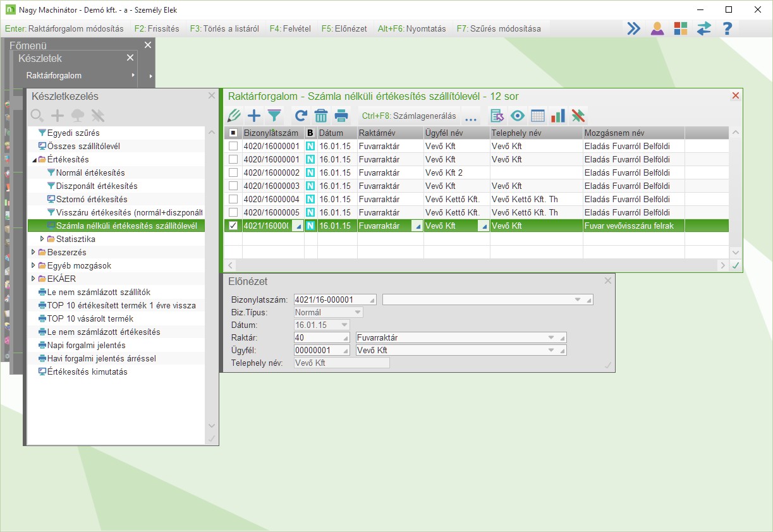Click the Ctrl+F8 Számlagenerálás button
Screen dimensions: 773x532
coord(409,116)
